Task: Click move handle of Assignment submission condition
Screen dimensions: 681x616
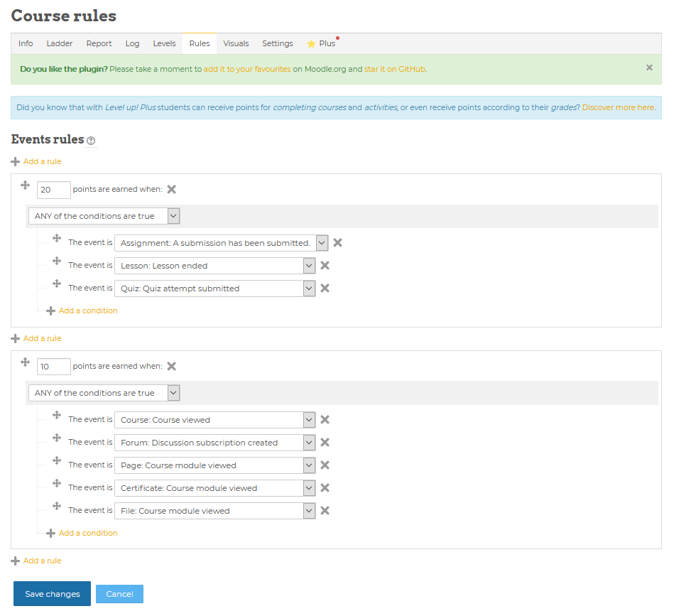Action: point(57,239)
